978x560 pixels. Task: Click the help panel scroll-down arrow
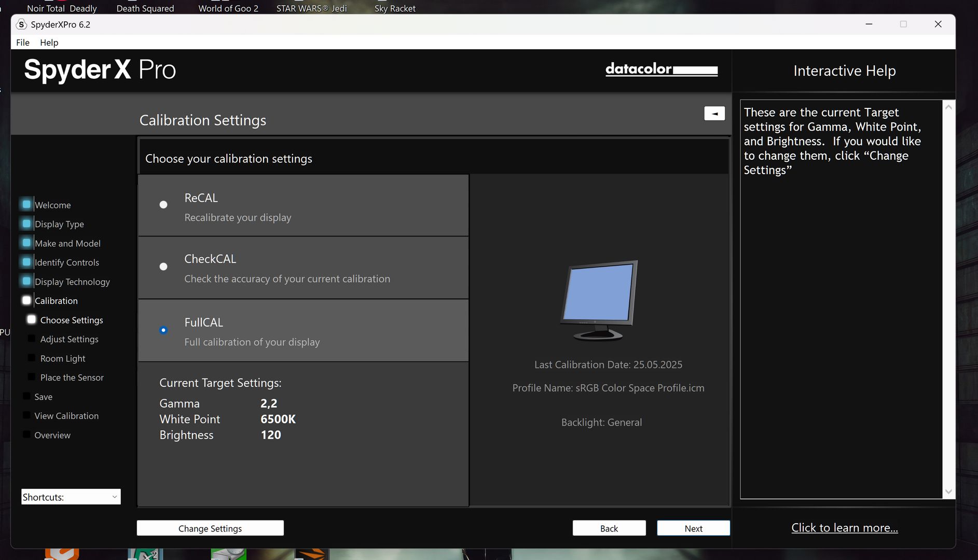[x=948, y=492]
